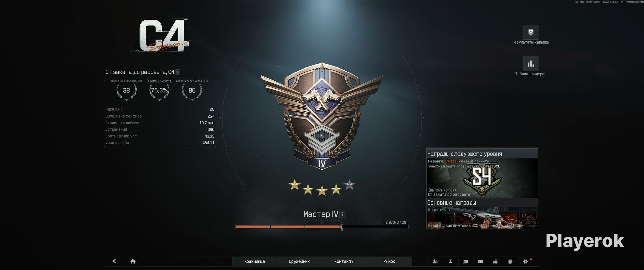Return to home screen icon
644x270 pixels.
click(x=133, y=261)
